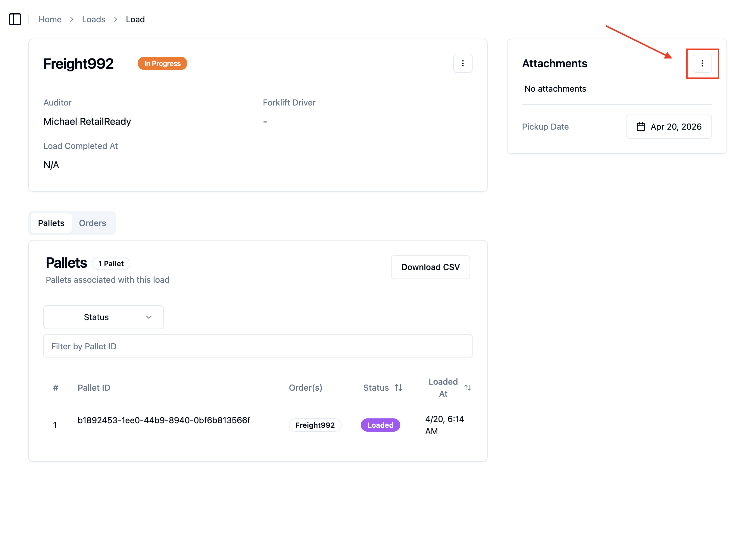
Task: Click the In Progress status badge
Action: click(162, 63)
